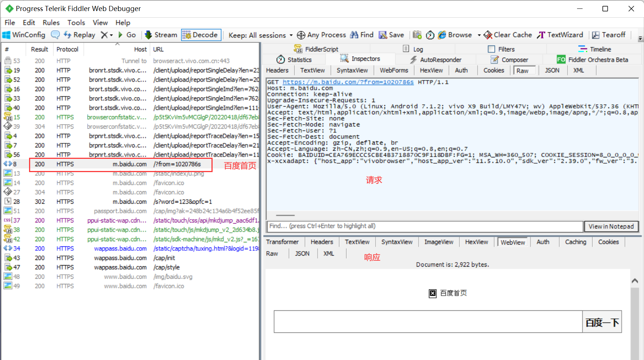Viewport: 644px width, 360px height.
Task: Toggle Any Process capture filter
Action: tap(321, 35)
